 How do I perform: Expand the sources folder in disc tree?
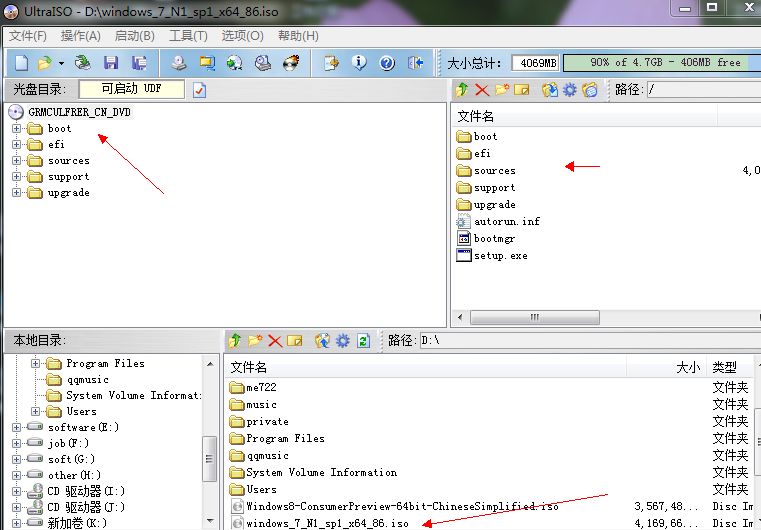pyautogui.click(x=17, y=161)
